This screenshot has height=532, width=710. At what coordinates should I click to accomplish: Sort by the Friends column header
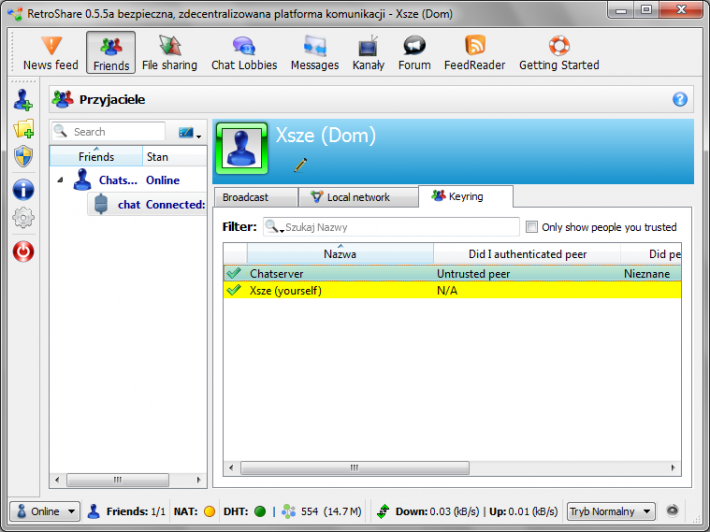tap(96, 157)
